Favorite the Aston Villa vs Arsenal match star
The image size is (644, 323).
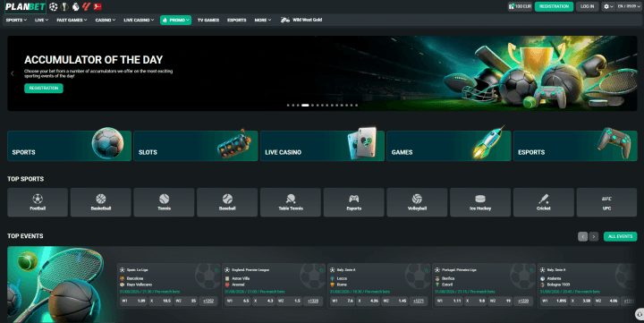pyautogui.click(x=321, y=270)
